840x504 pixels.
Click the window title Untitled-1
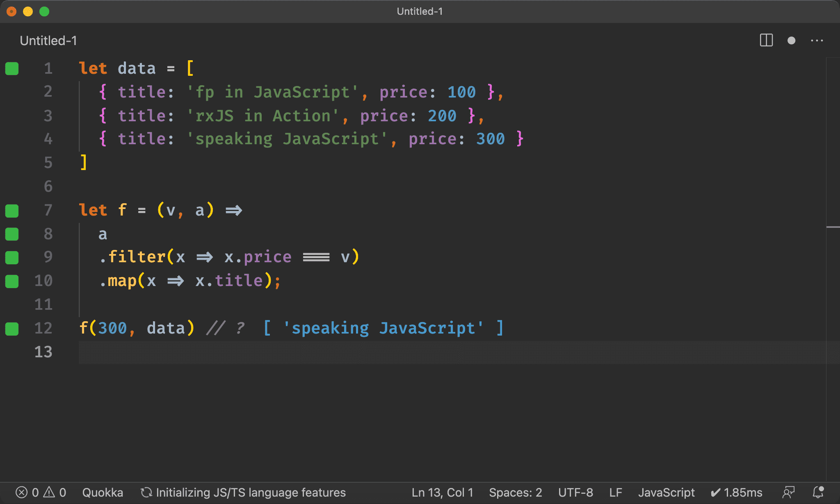pos(420,11)
